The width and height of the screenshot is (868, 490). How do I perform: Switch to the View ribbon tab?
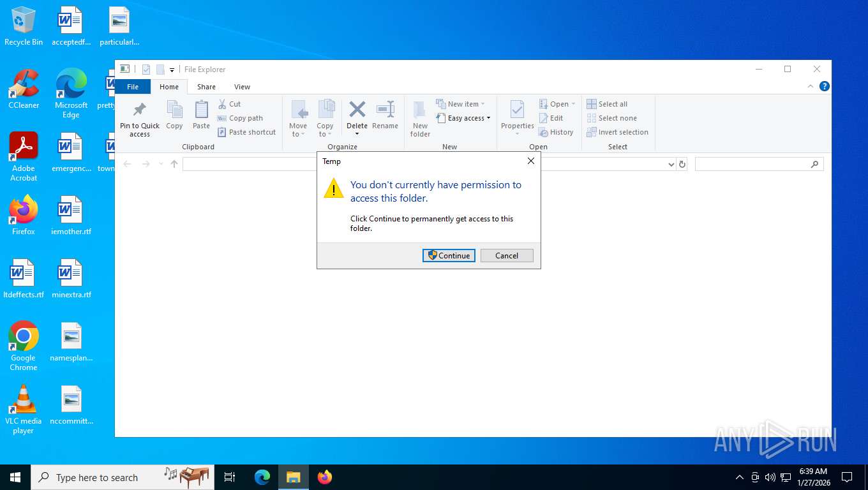242,87
